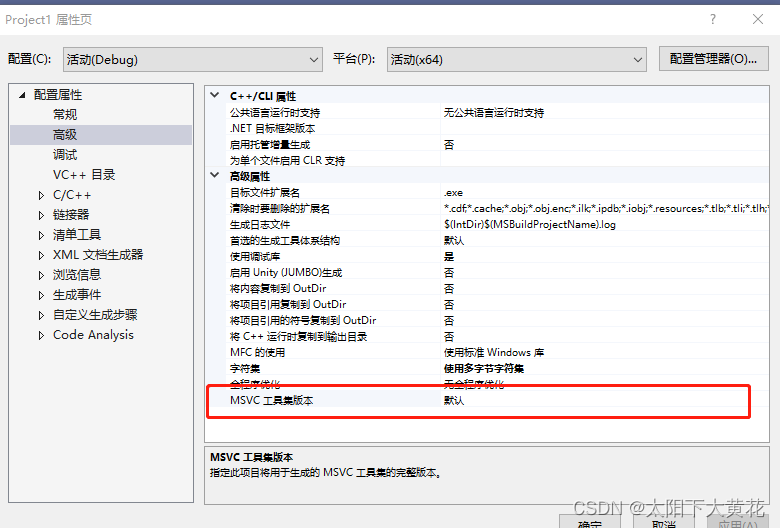Select the 生成事件 tree item

pyautogui.click(x=77, y=295)
